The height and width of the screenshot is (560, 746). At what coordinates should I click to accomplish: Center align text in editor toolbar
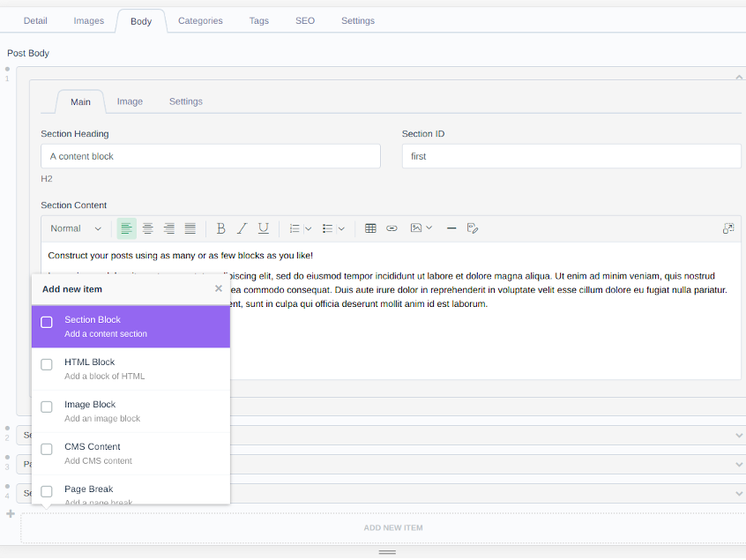click(148, 228)
